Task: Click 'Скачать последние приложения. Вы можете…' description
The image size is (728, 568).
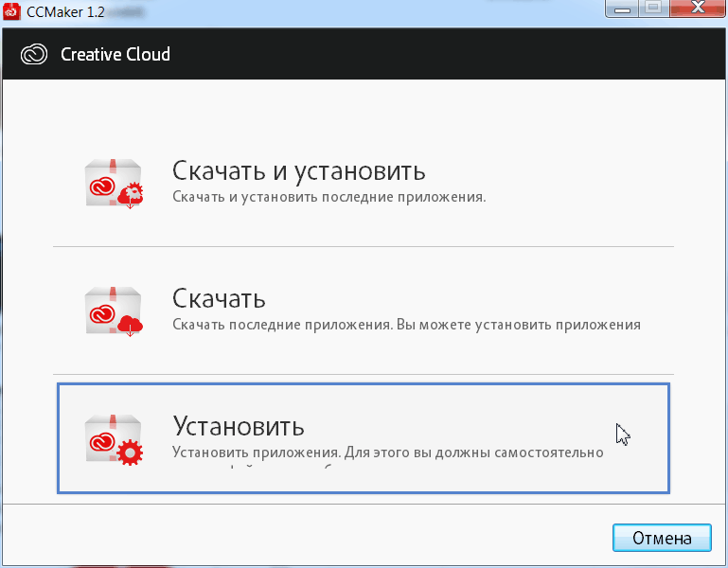Action: (x=406, y=325)
